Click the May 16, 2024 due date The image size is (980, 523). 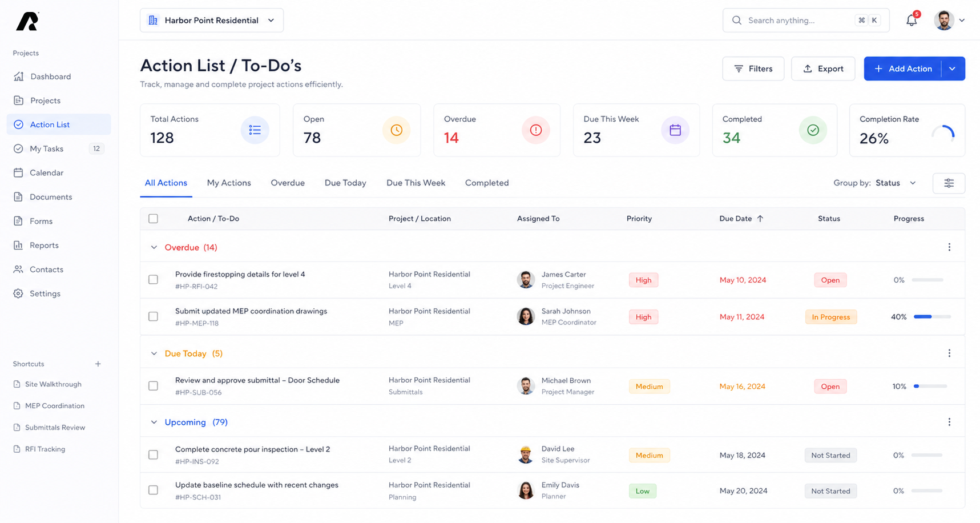click(742, 387)
